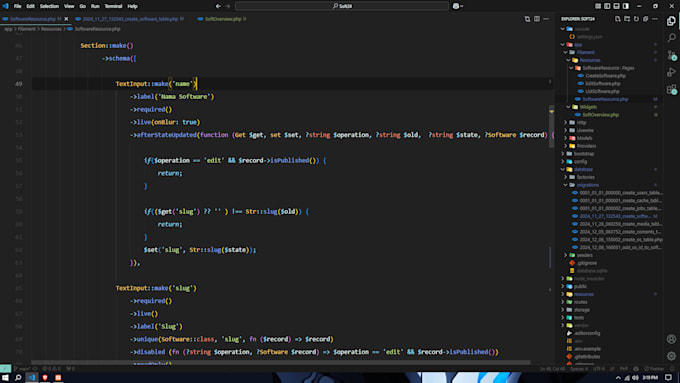
Task: Collapse the Widgets folder
Action: [569, 107]
